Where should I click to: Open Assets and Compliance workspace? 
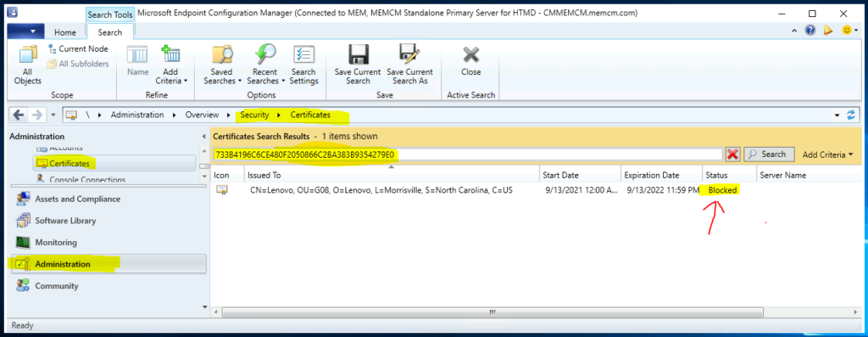[x=108, y=199]
